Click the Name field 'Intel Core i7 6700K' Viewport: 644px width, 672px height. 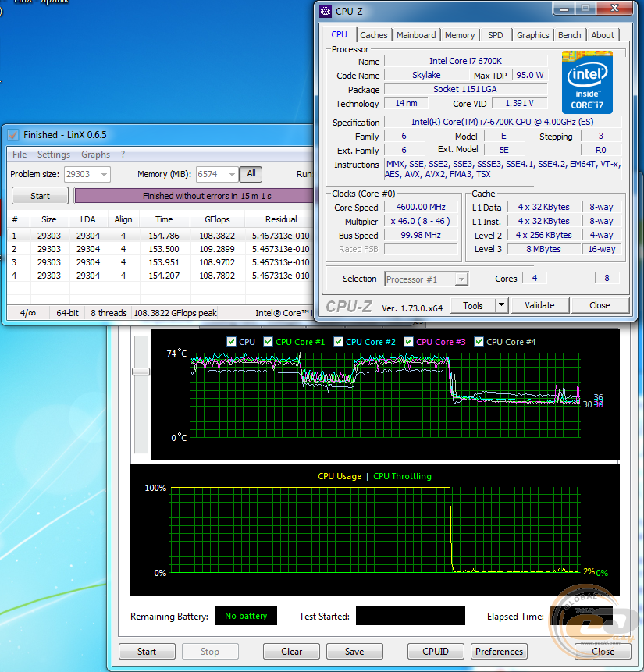click(466, 61)
